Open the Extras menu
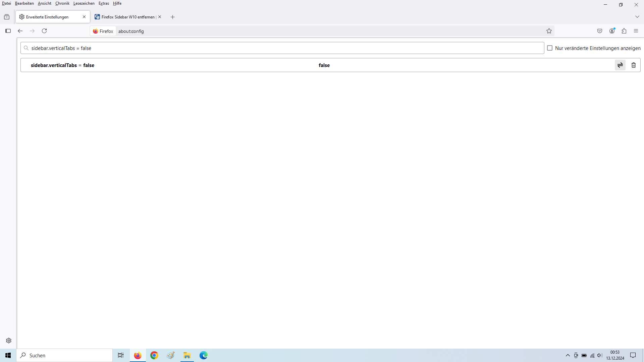 click(104, 3)
